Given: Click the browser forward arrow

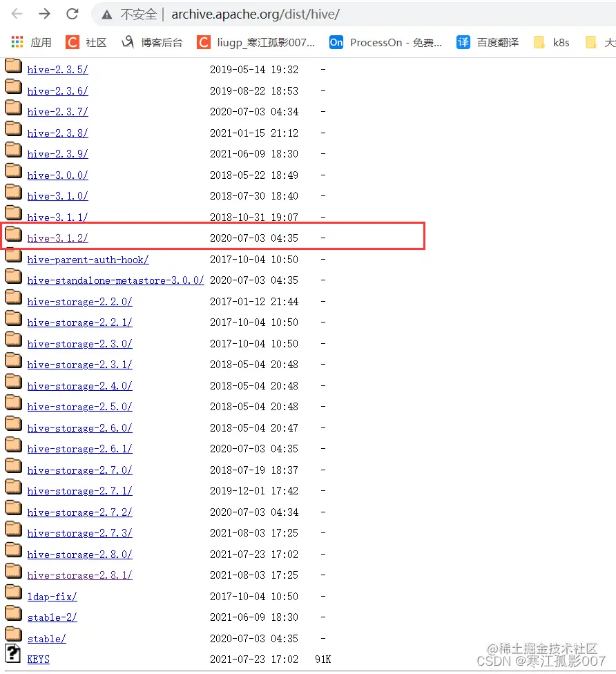Looking at the screenshot, I should coord(44,15).
